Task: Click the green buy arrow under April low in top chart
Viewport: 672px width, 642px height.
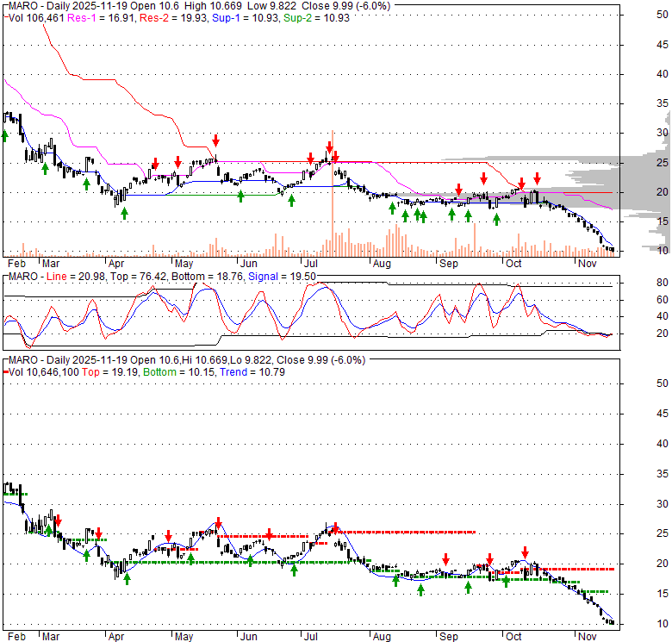Action: pyautogui.click(x=124, y=212)
